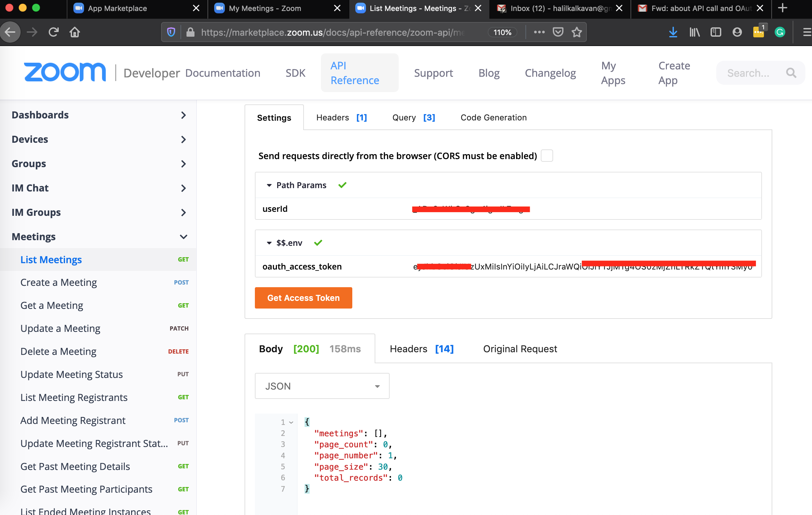The width and height of the screenshot is (812, 515).
Task: Expand the Dashboards sidebar group
Action: tap(183, 115)
